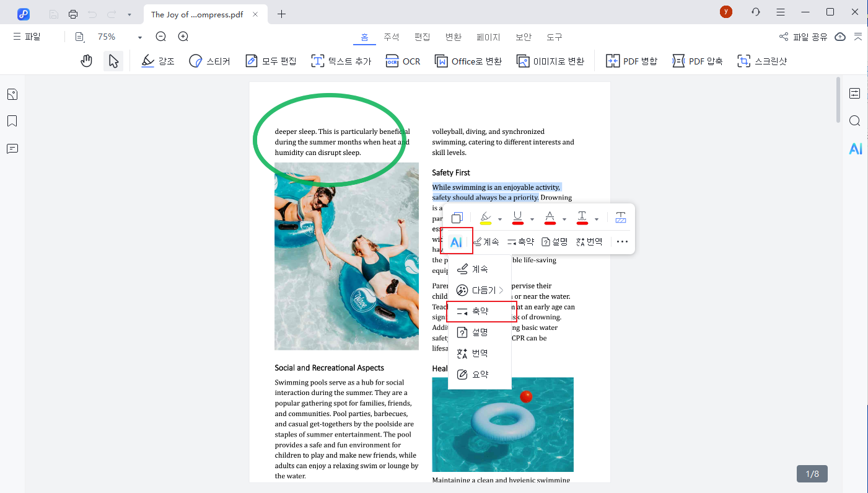Expand the highlight color dropdown arrow
This screenshot has width=868, height=493.
pyautogui.click(x=500, y=219)
